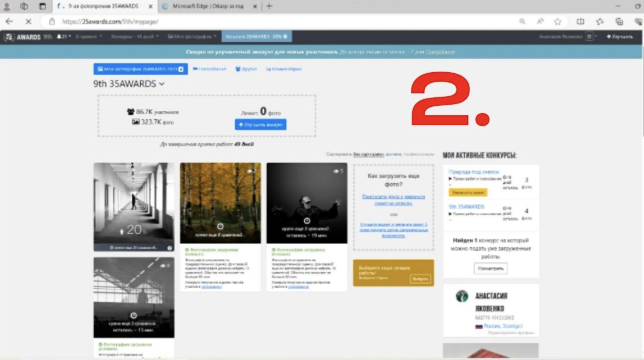The height and width of the screenshot is (360, 644).
Task: Open the Read Aloud icon
Action: click(540, 21)
